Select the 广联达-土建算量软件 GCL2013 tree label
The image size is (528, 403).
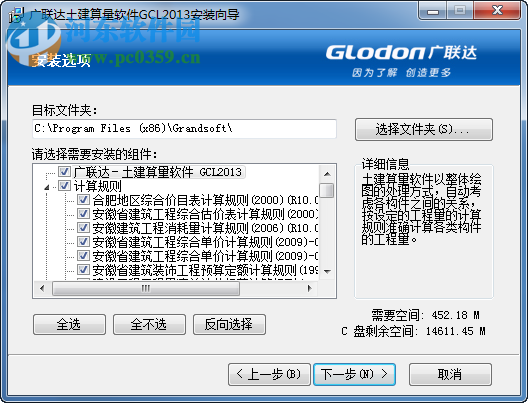[x=158, y=172]
